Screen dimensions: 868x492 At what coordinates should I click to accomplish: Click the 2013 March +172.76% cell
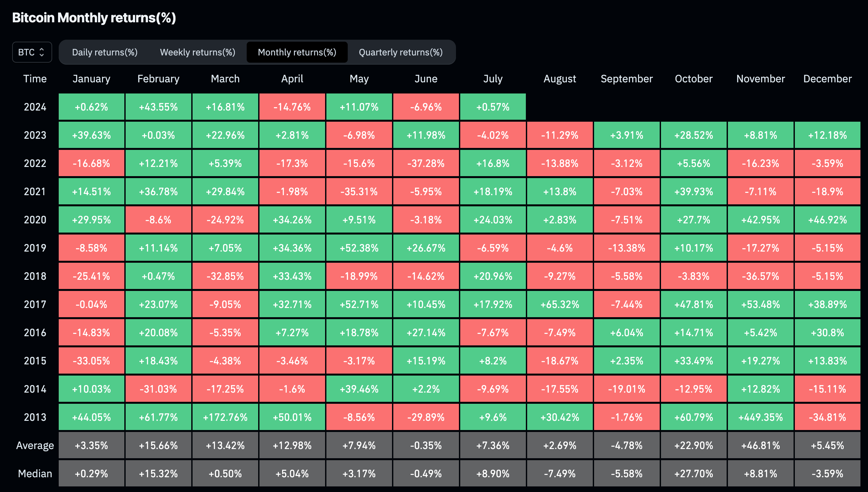225,417
